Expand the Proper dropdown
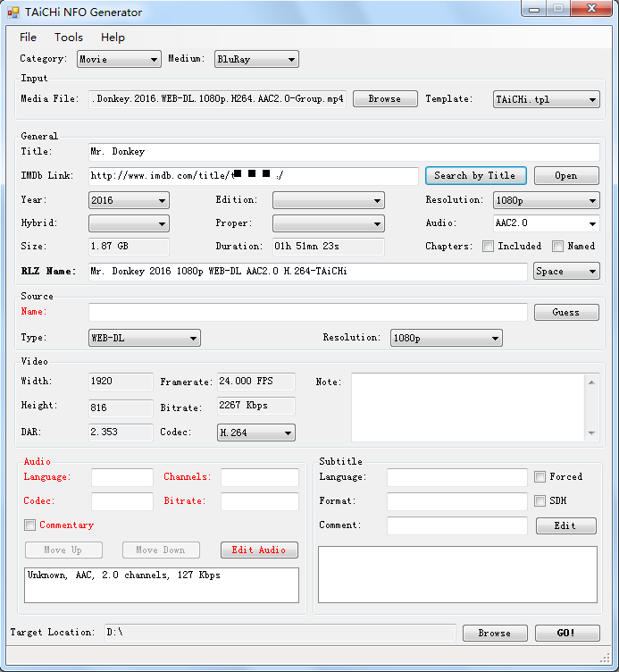Screen dimensions: 619x672 [328, 223]
